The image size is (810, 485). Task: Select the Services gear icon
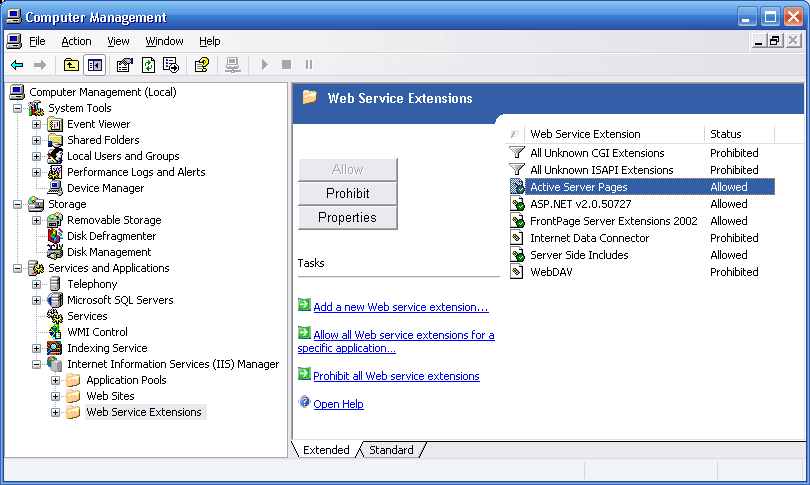tap(55, 316)
